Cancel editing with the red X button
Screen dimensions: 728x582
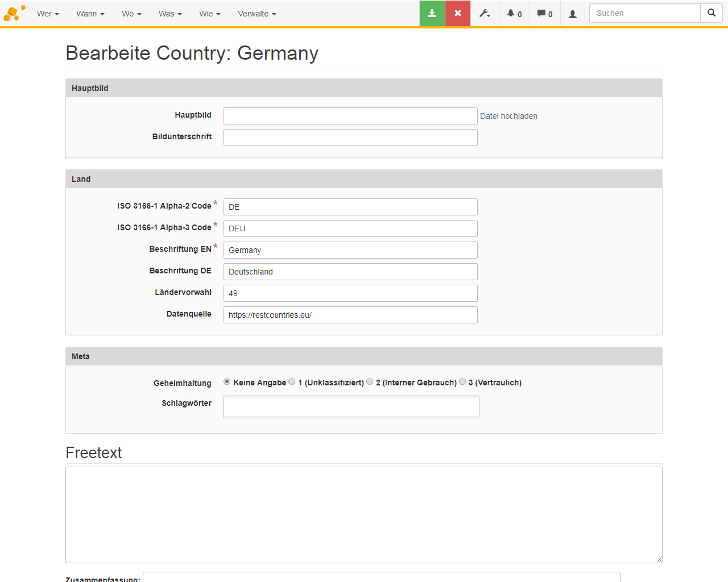tap(458, 13)
